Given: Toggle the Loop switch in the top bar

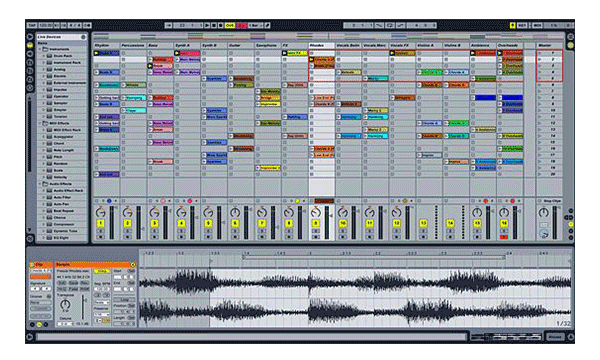Looking at the screenshot, I should (390, 25).
